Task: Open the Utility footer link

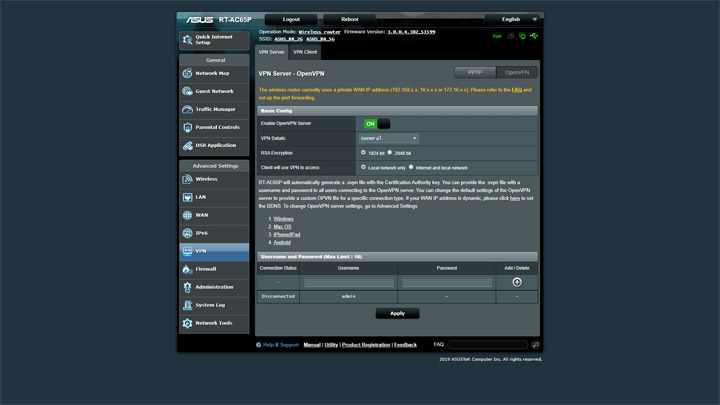Action: (331, 345)
